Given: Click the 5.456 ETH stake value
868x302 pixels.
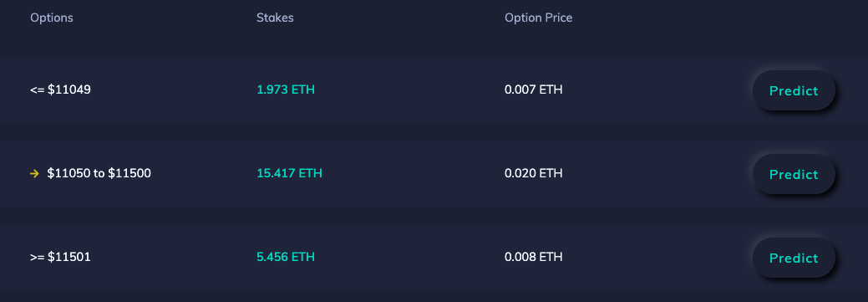Looking at the screenshot, I should coord(286,257).
